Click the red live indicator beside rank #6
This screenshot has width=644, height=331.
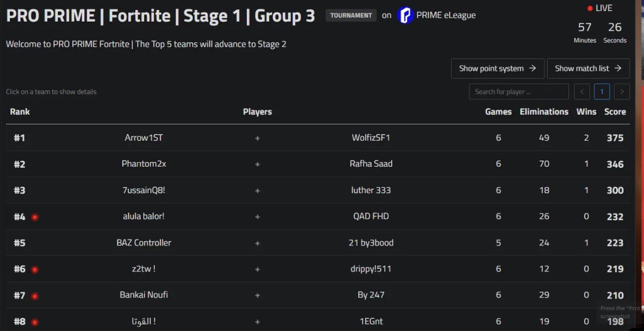click(x=35, y=270)
